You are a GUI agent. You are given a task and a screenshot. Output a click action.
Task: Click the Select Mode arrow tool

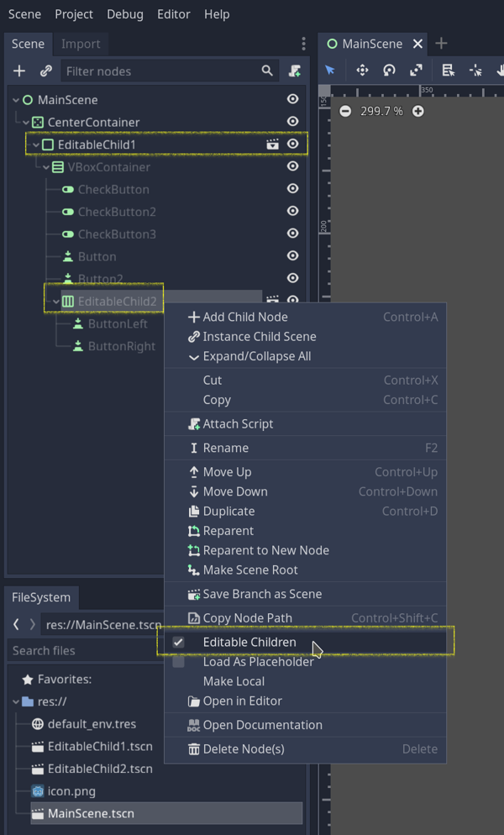tap(330, 71)
